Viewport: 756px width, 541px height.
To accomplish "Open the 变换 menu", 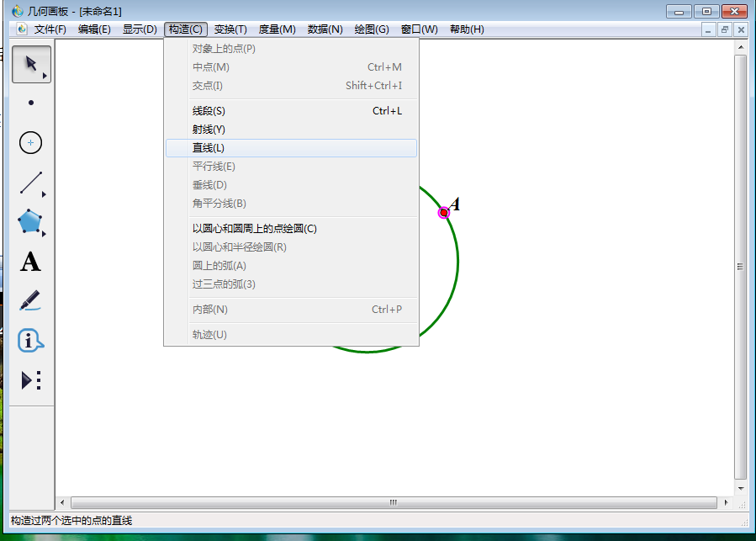I will click(232, 29).
